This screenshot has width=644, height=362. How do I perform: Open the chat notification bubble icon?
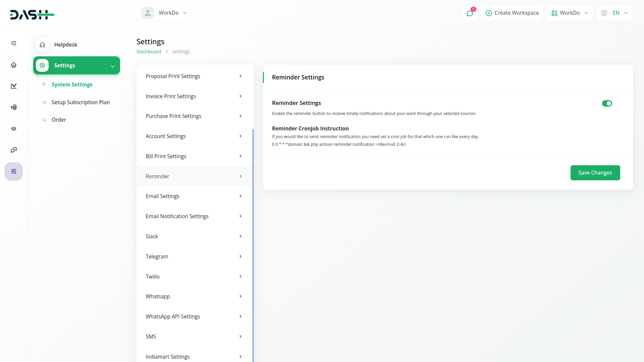[470, 13]
